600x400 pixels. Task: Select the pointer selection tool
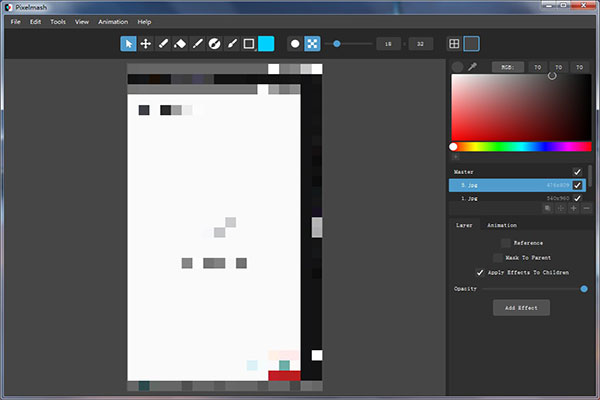(128, 44)
